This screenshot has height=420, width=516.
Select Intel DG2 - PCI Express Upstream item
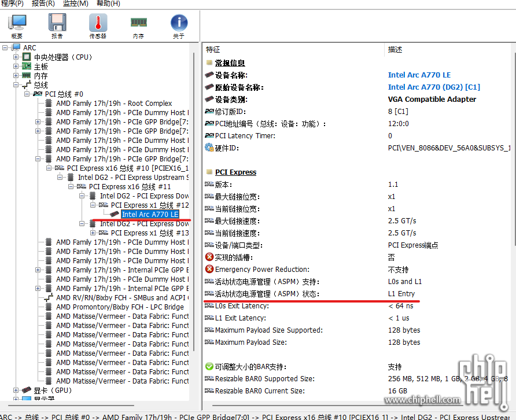[x=133, y=177]
